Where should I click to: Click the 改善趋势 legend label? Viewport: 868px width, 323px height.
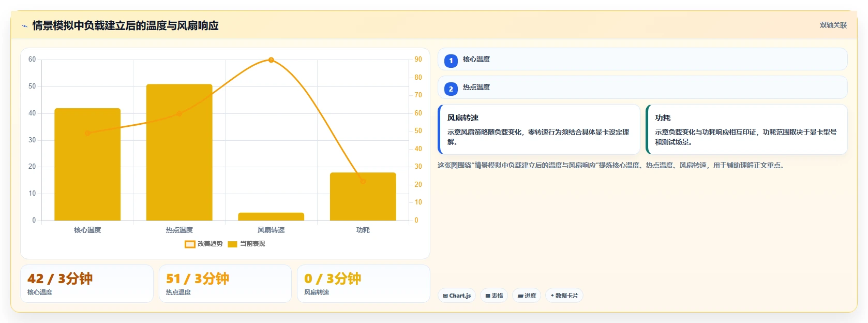point(210,244)
